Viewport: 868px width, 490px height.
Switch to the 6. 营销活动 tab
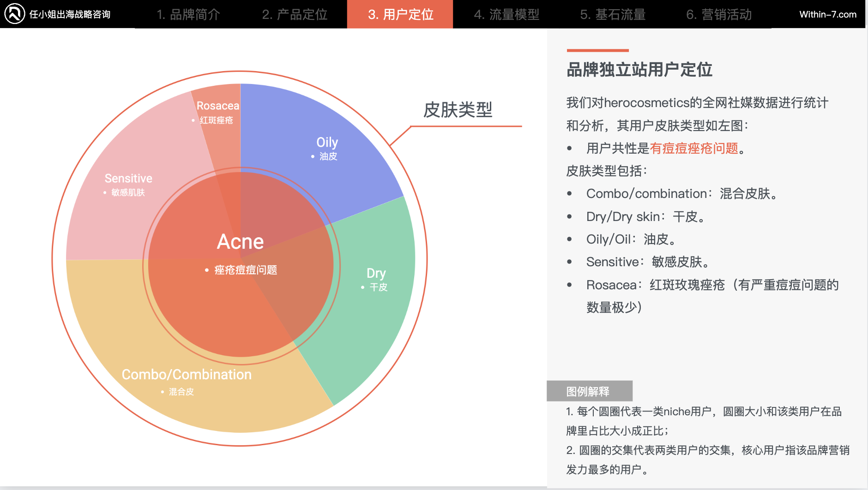[x=719, y=15]
